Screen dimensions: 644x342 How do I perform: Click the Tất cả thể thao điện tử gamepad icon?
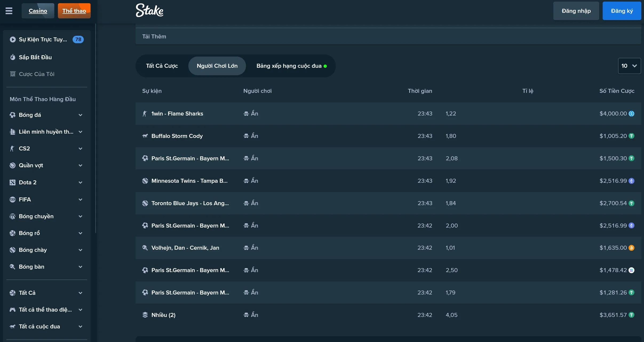(13, 310)
